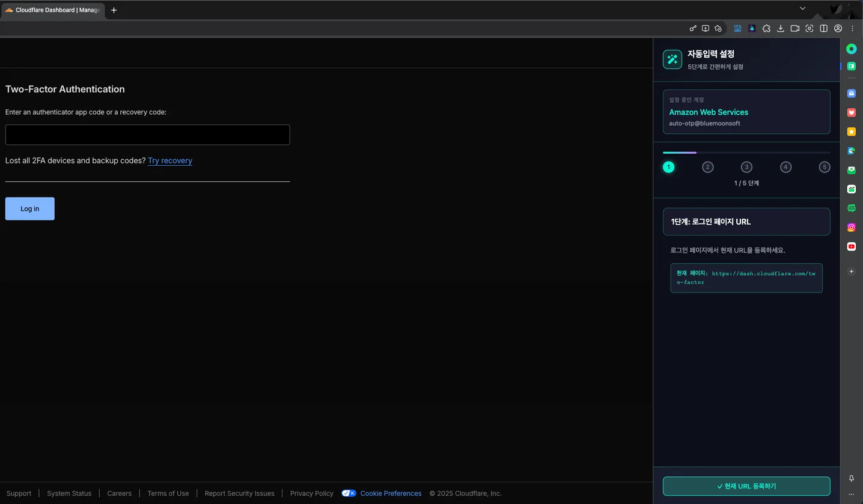863x504 pixels.
Task: Toggle the Cookie Preferences switch icon
Action: click(349, 493)
